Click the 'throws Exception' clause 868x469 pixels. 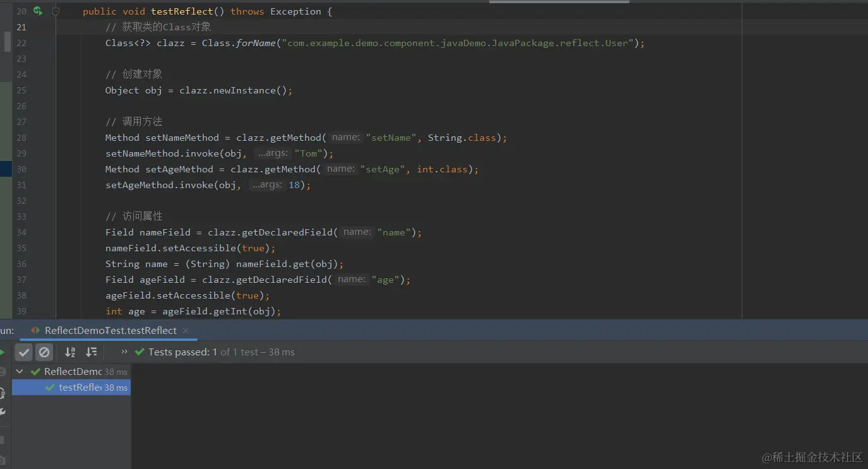[276, 11]
